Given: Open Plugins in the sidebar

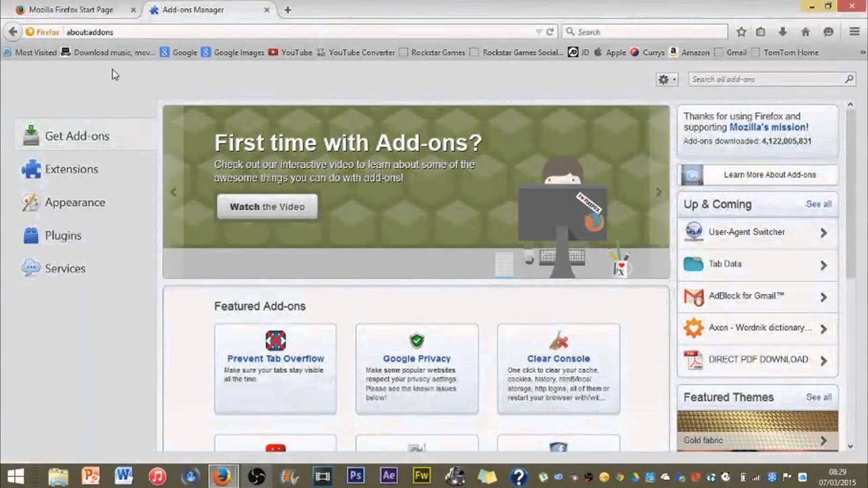Looking at the screenshot, I should click(85, 236).
